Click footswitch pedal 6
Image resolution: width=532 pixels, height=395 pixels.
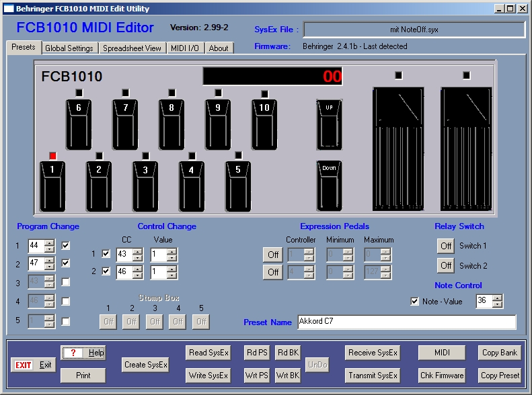coord(79,124)
